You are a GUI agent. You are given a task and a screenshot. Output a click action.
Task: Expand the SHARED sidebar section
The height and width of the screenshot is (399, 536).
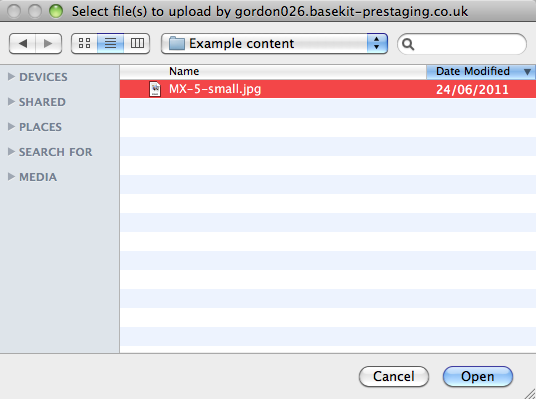coord(11,102)
